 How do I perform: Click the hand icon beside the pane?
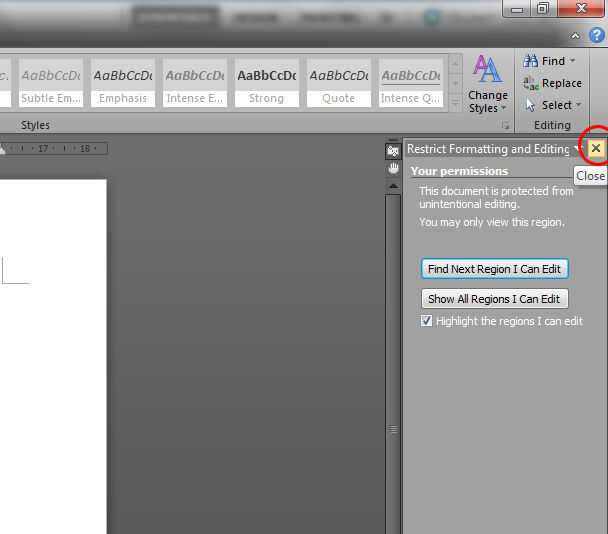(393, 169)
